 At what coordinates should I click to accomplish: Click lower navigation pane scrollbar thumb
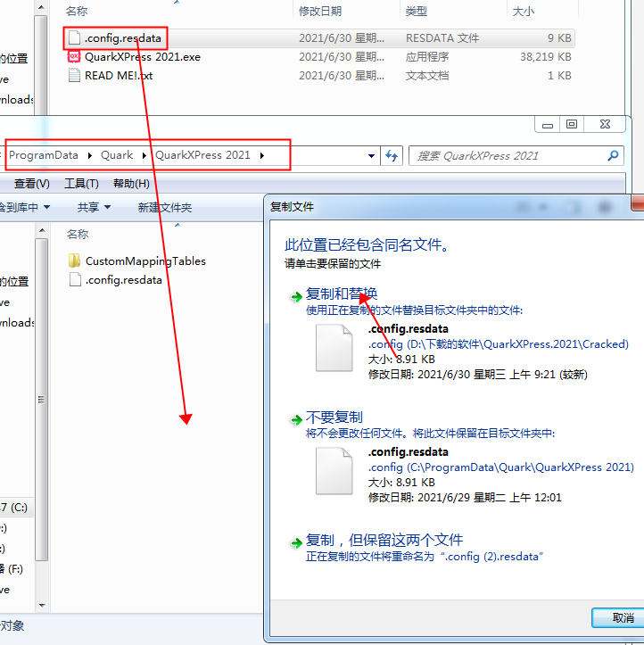[x=42, y=399]
